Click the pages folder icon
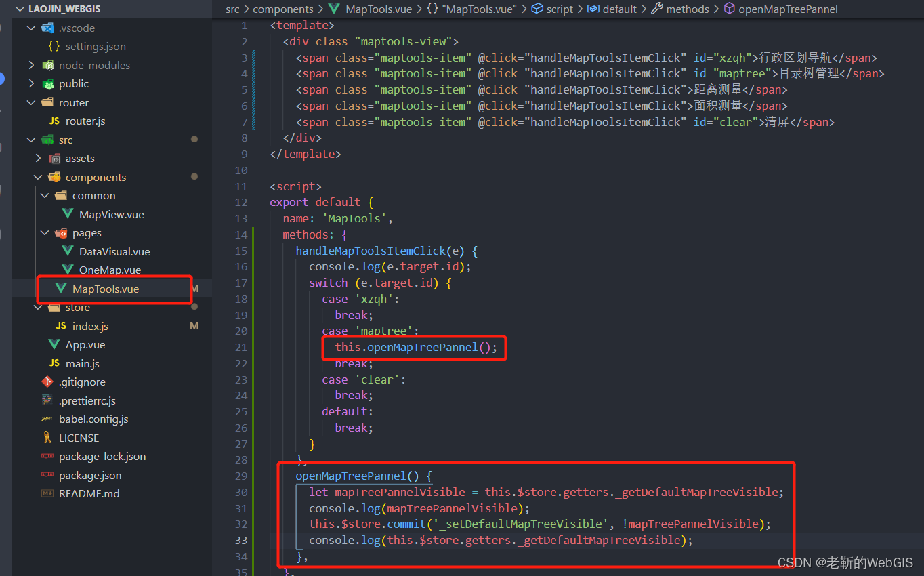Image resolution: width=924 pixels, height=576 pixels. [x=62, y=233]
